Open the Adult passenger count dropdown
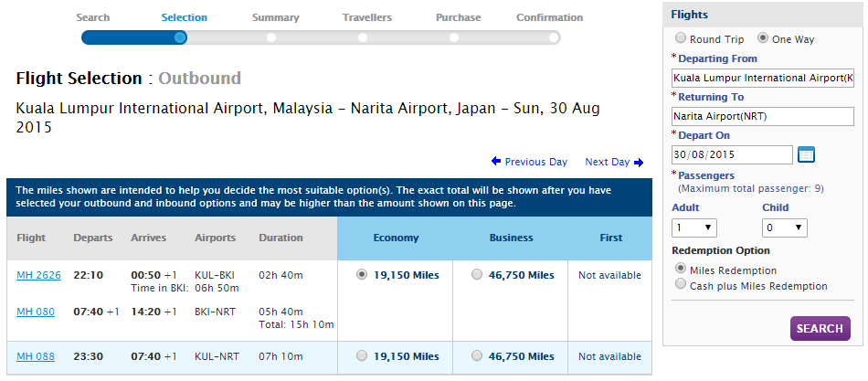Viewport: 868px width, 381px height. (694, 228)
